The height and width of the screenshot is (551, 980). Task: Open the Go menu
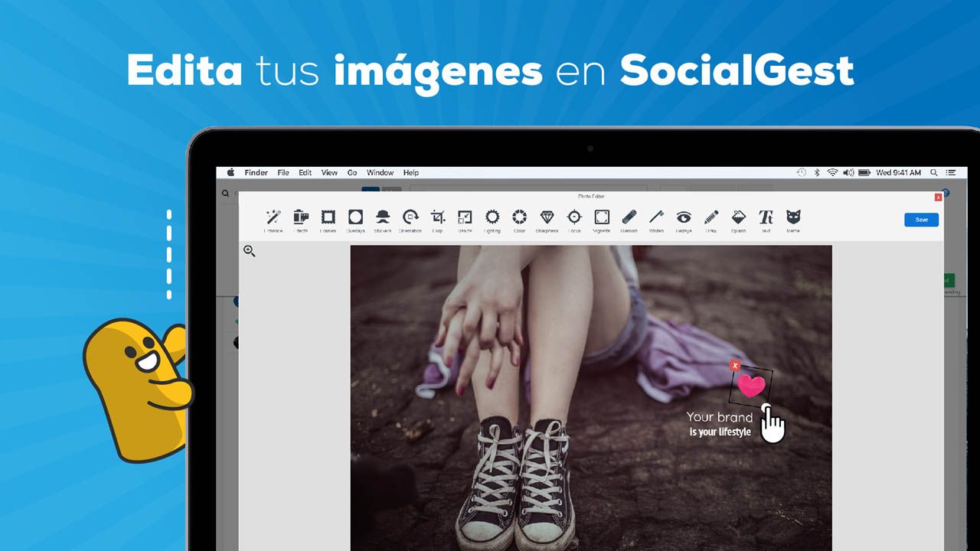[352, 173]
